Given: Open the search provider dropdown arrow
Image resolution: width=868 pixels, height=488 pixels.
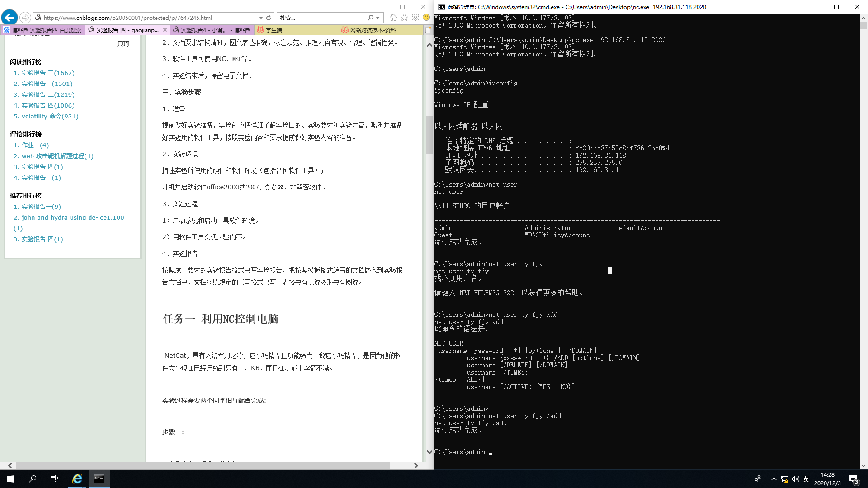Looking at the screenshot, I should pos(377,18).
